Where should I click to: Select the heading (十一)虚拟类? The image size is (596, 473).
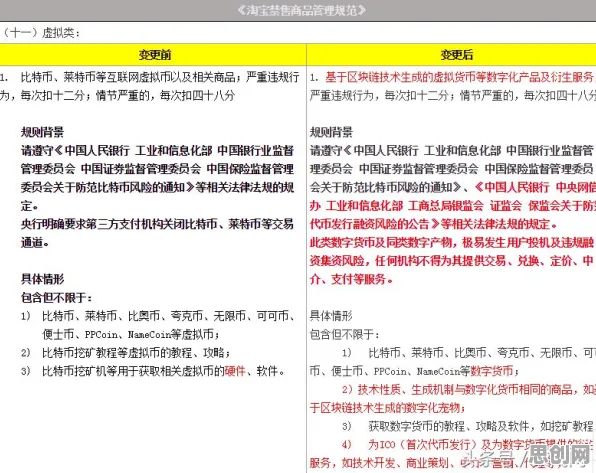coord(41,33)
